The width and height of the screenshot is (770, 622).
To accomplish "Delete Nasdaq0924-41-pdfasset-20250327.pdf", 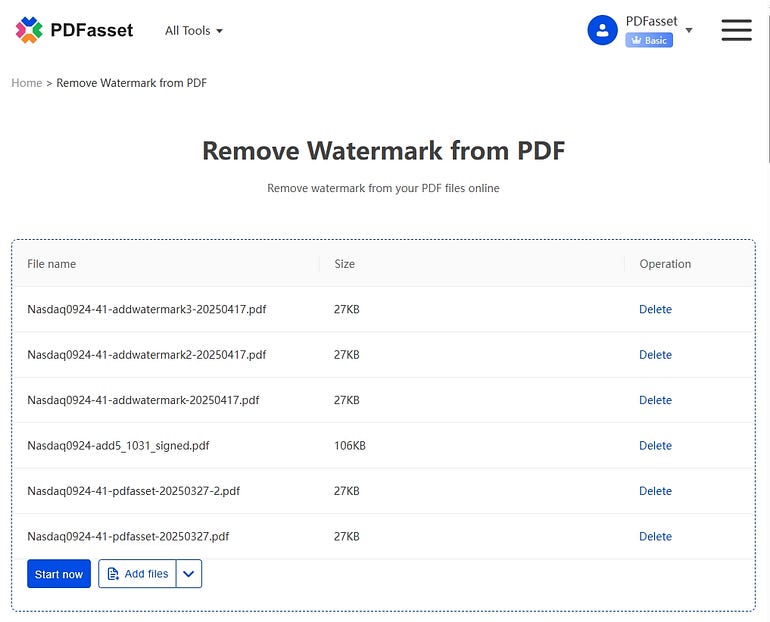I will point(655,536).
